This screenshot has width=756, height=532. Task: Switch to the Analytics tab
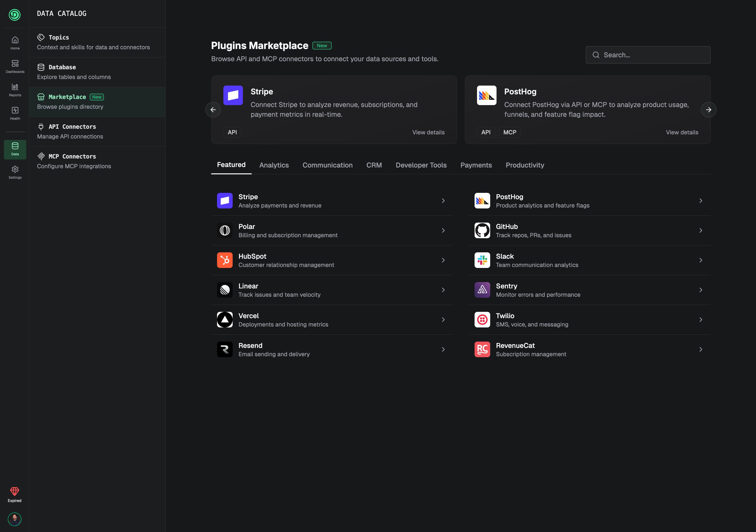tap(274, 165)
